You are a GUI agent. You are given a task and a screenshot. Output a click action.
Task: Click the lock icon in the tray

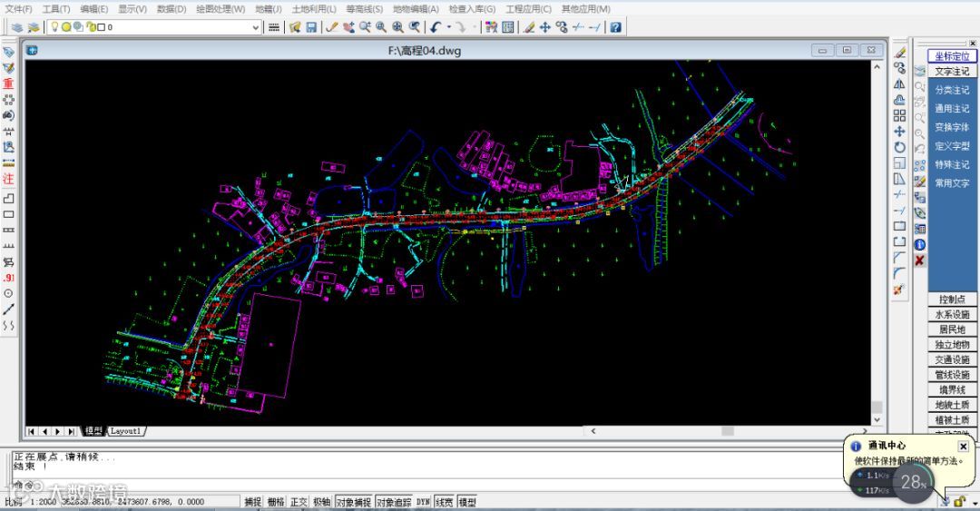(959, 502)
